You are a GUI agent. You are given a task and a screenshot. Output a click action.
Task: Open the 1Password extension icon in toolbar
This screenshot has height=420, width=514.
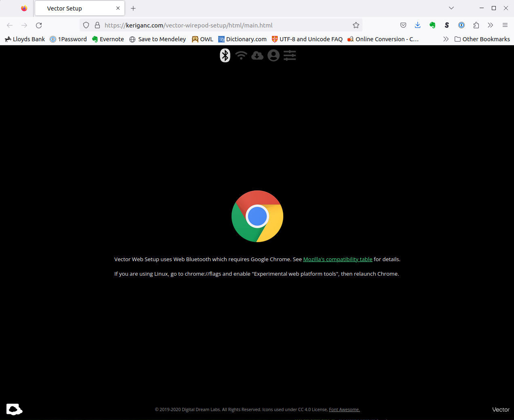461,25
